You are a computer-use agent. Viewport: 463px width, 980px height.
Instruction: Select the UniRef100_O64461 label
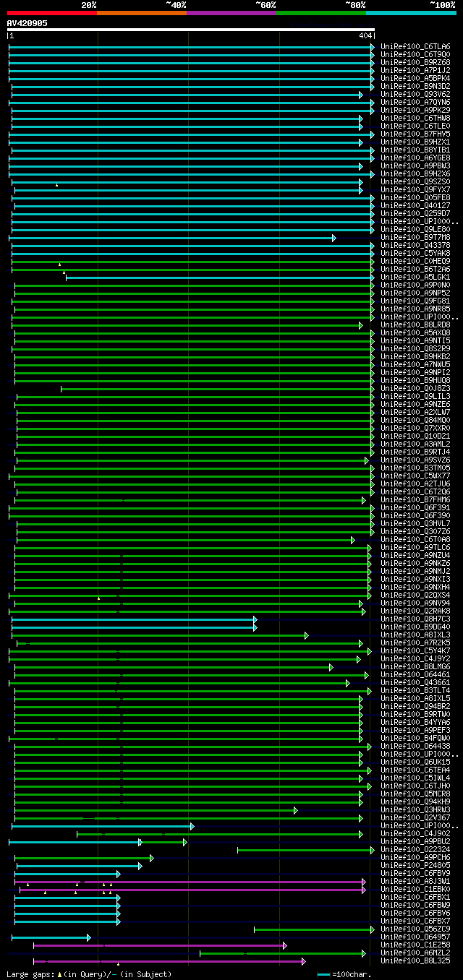coord(415,674)
